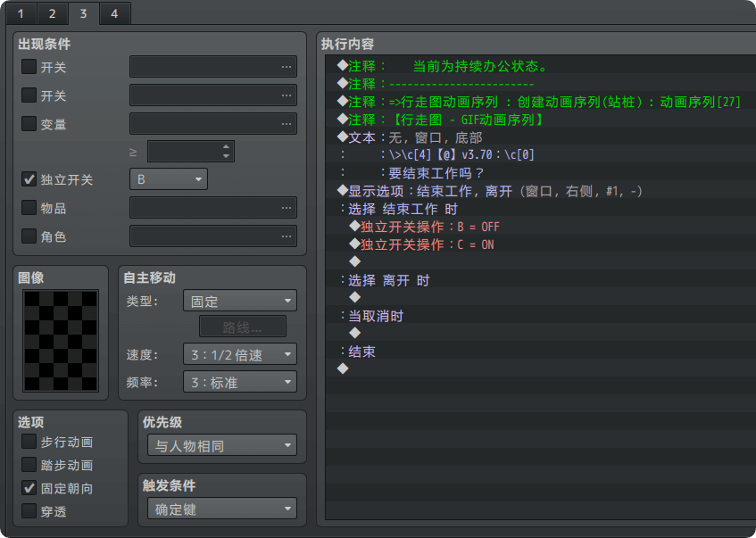The image size is (756, 538).
Task: Switch to event page tab 1
Action: click(x=21, y=13)
